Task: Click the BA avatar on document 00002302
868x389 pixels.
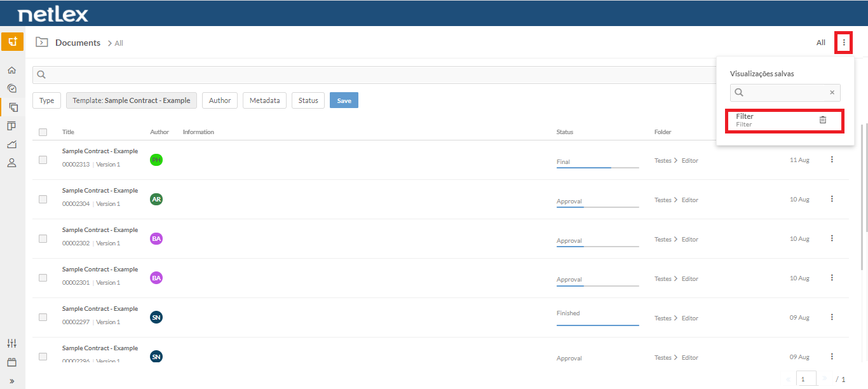Action: click(156, 239)
